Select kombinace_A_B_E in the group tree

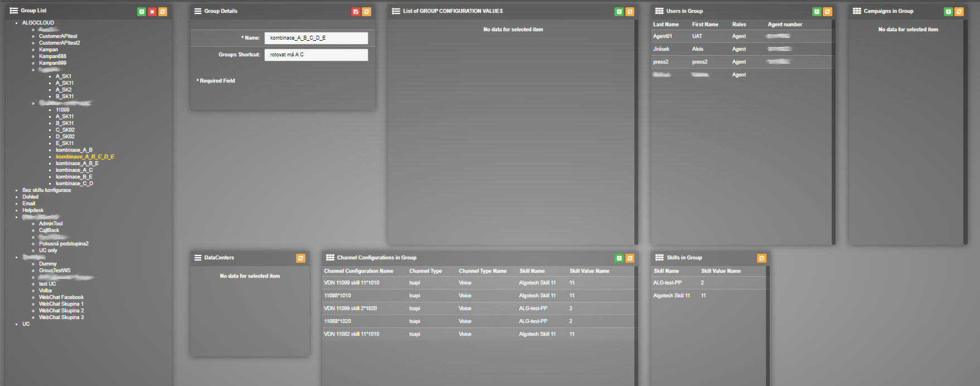[77, 163]
